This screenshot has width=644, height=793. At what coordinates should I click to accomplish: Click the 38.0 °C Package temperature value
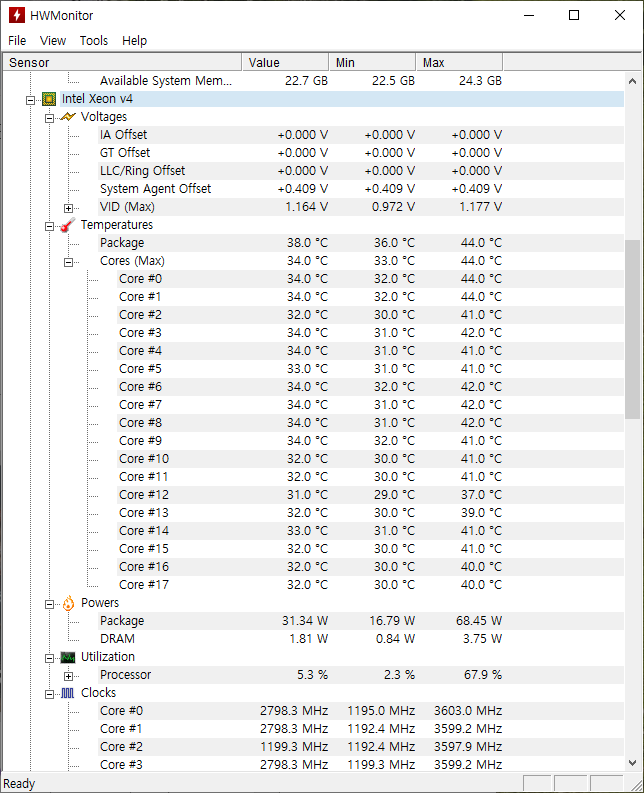pos(307,243)
